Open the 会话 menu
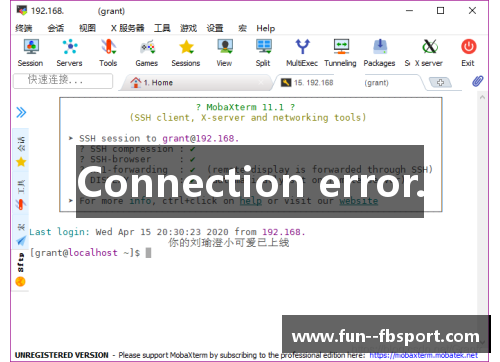 (56, 28)
